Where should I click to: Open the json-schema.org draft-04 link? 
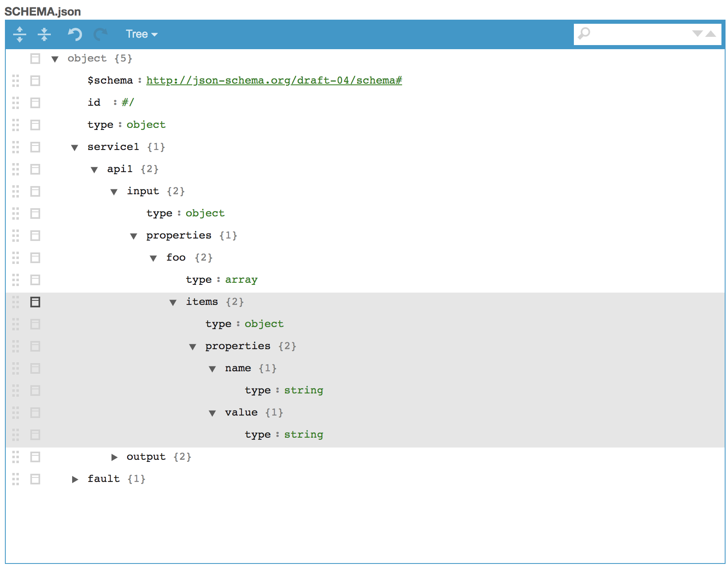click(x=274, y=80)
